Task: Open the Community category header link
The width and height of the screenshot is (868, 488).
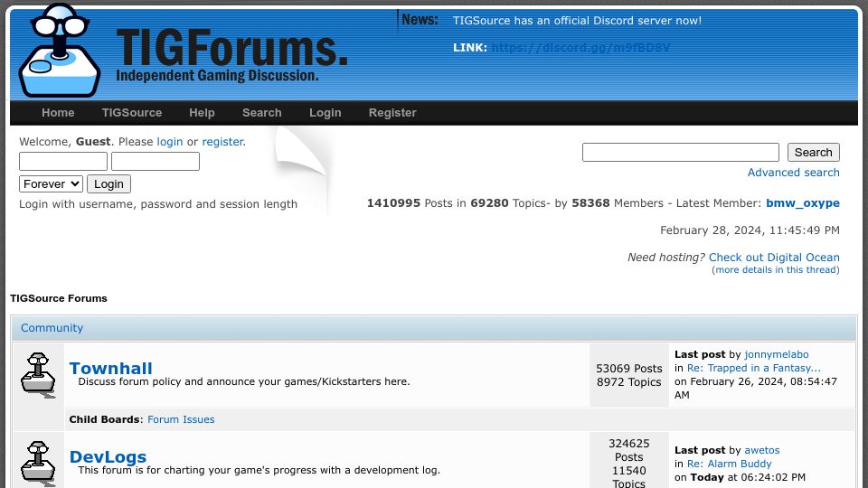Action: point(52,328)
